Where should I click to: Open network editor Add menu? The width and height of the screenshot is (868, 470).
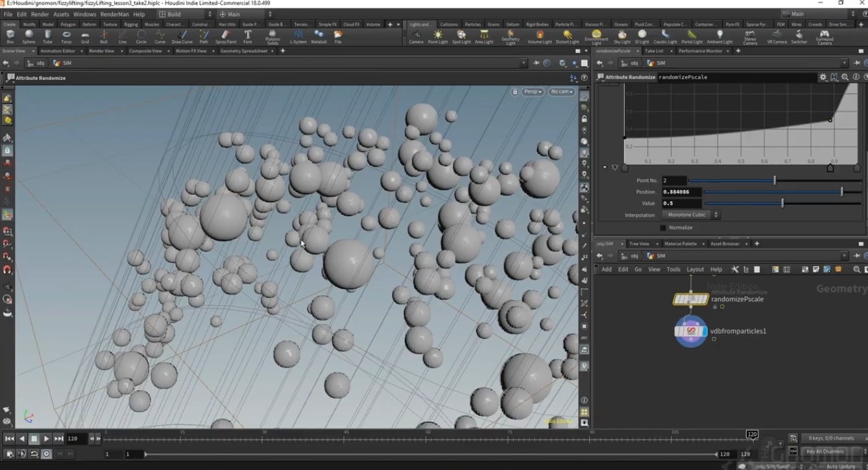tap(607, 269)
